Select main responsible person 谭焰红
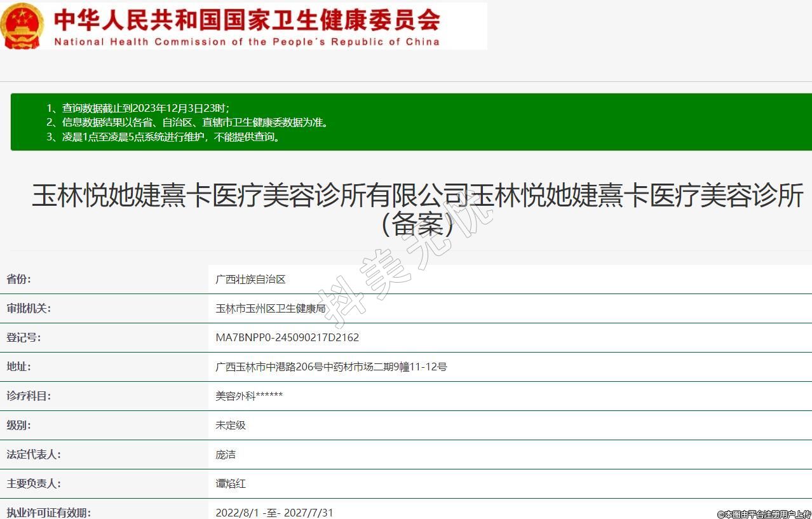812x519 pixels. [231, 483]
